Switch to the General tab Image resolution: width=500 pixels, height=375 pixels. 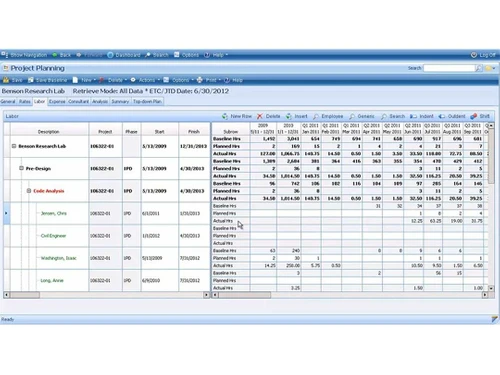pyautogui.click(x=8, y=101)
